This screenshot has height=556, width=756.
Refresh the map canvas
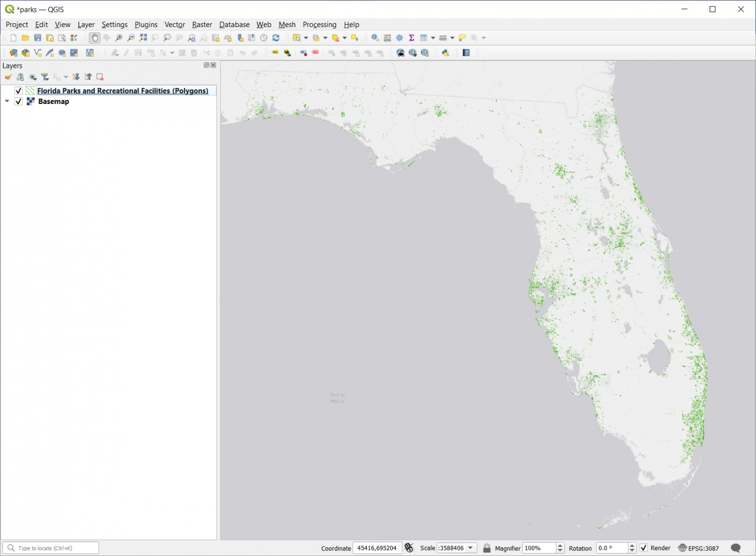click(276, 37)
